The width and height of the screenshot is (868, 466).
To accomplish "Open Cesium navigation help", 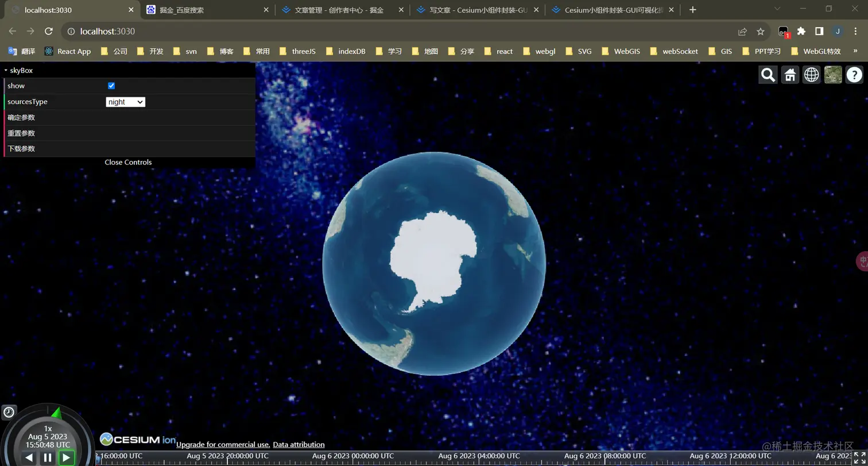I will tap(855, 75).
